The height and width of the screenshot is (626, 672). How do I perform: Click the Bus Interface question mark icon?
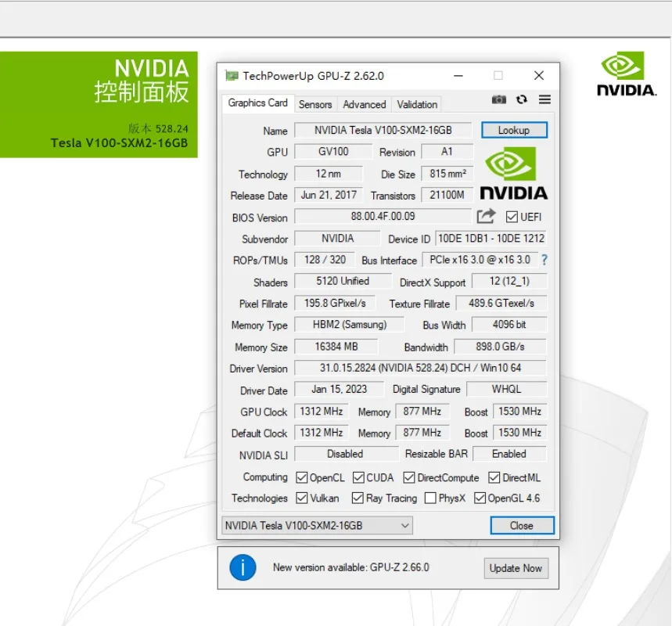point(544,260)
